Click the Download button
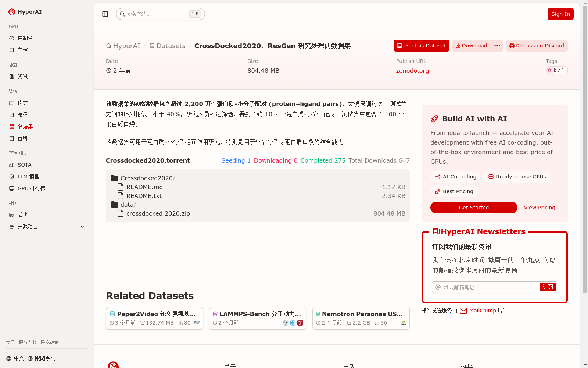Screen dimensions: 588x368 click(x=472, y=46)
